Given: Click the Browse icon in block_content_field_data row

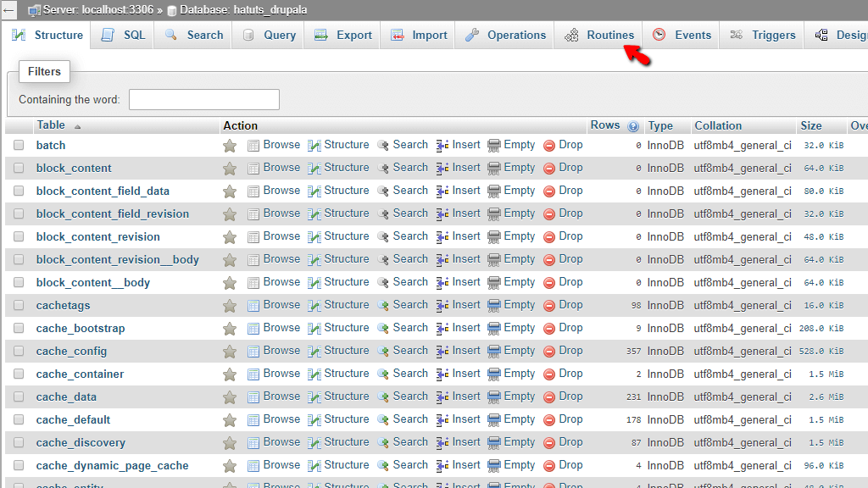Looking at the screenshot, I should coord(253,191).
